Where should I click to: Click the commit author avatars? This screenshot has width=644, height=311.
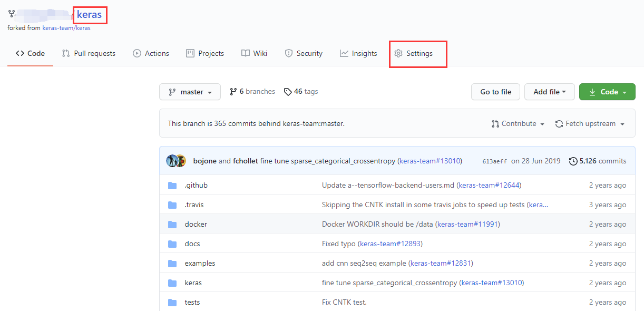click(x=176, y=161)
